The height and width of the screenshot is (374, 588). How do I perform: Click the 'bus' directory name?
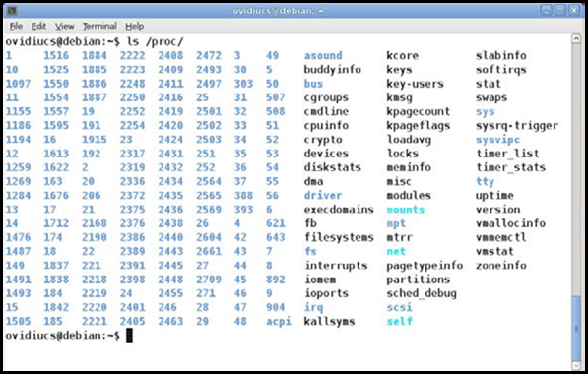(x=313, y=84)
